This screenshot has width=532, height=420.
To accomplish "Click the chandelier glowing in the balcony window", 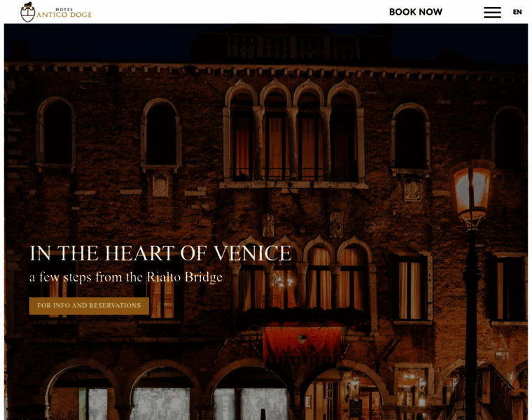I will 283,281.
